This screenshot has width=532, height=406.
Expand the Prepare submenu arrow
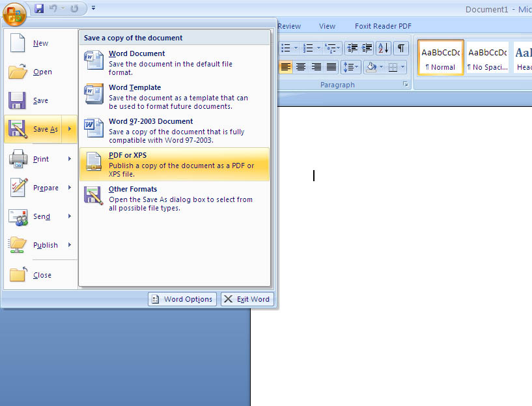pyautogui.click(x=70, y=188)
